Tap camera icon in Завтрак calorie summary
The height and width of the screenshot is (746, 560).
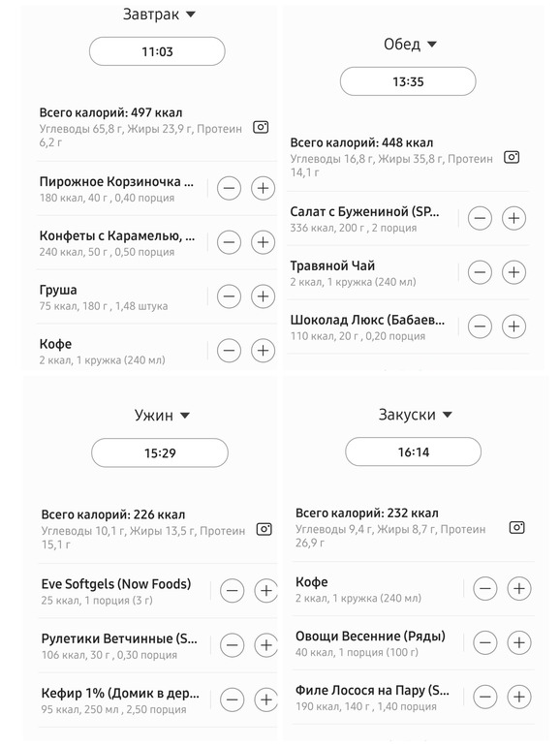(261, 127)
